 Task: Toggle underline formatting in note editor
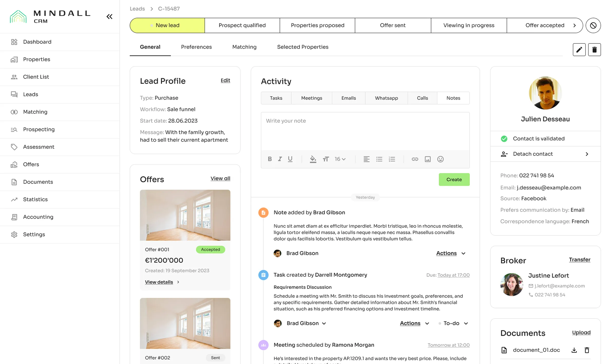290,159
